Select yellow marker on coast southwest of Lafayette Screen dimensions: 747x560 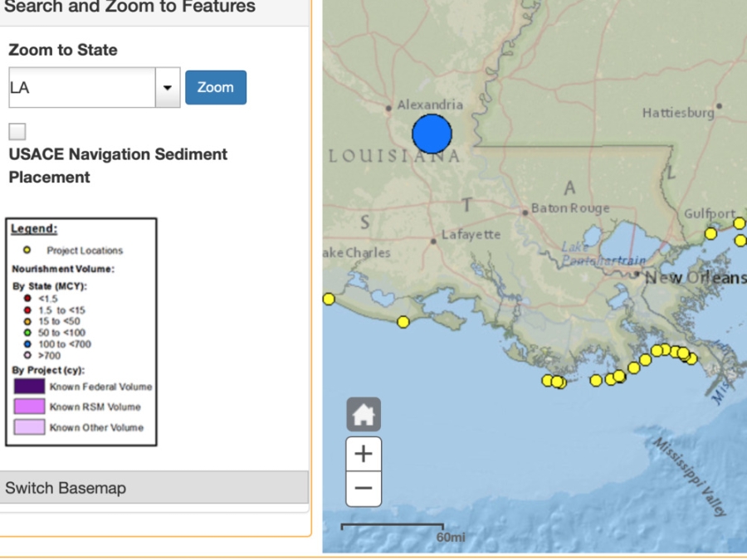(403, 322)
